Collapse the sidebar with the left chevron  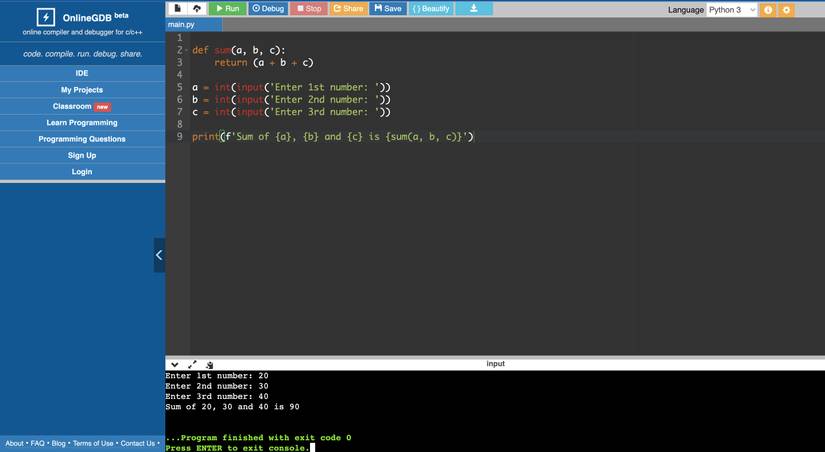(x=159, y=255)
